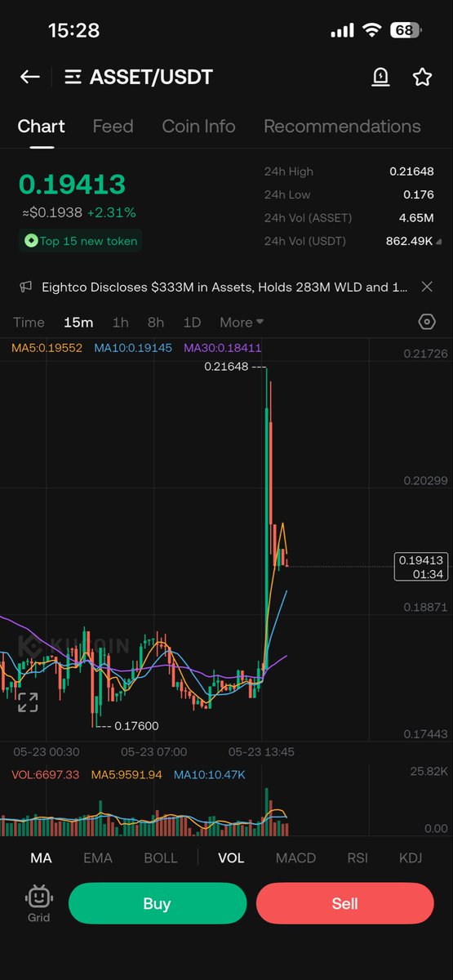Select the 1h interval
Screen dimensions: 453x980
[x=121, y=323]
